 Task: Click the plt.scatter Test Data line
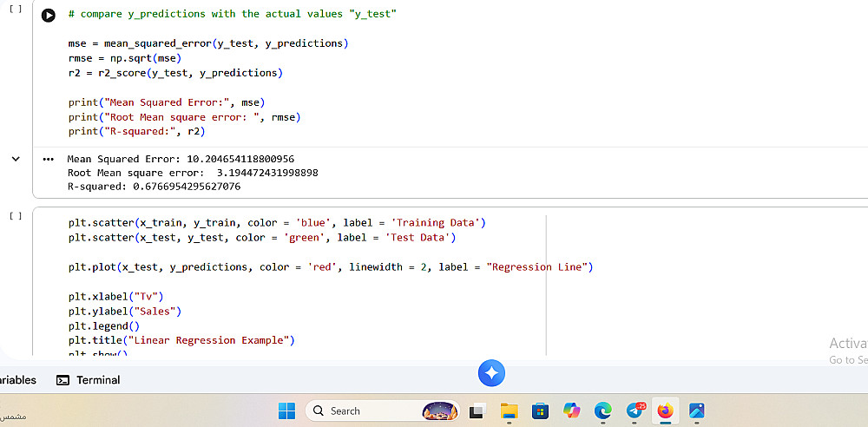click(262, 238)
